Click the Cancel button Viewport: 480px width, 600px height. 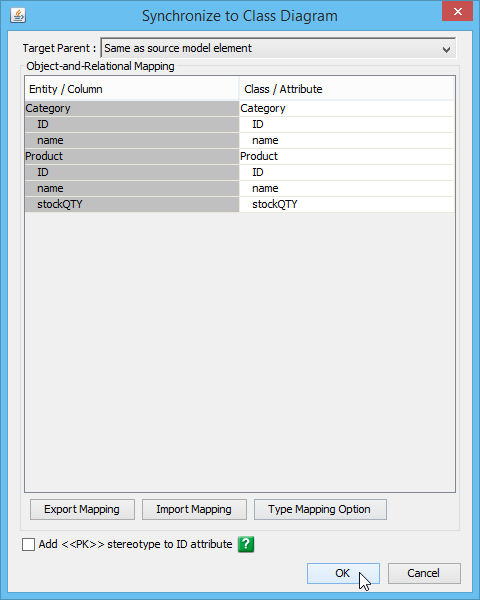424,573
